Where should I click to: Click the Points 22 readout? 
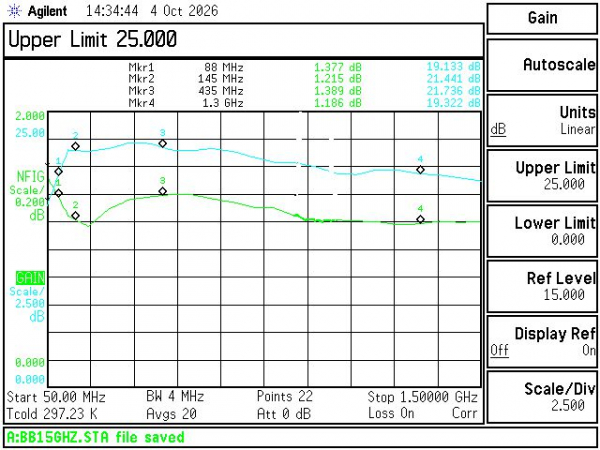pos(285,396)
